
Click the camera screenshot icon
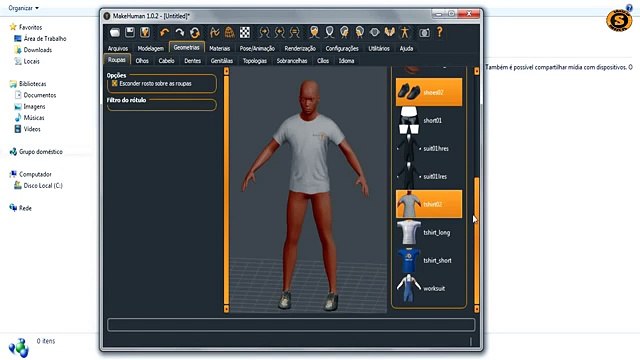[424, 33]
